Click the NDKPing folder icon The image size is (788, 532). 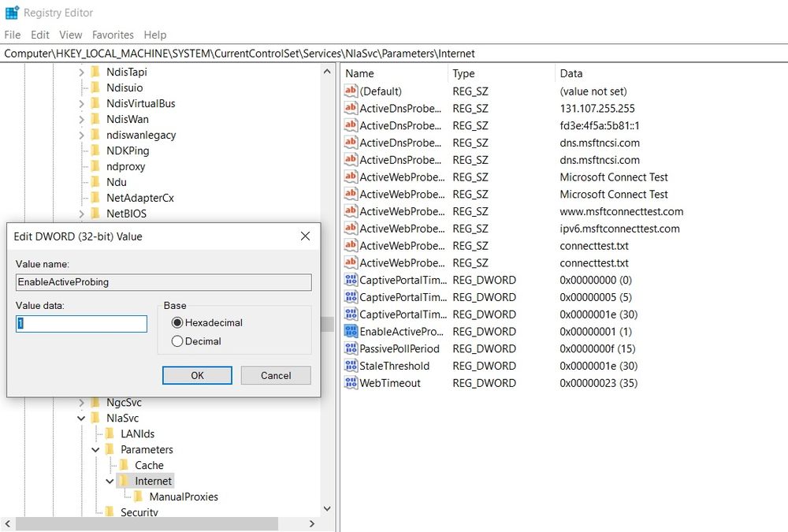[x=95, y=151]
